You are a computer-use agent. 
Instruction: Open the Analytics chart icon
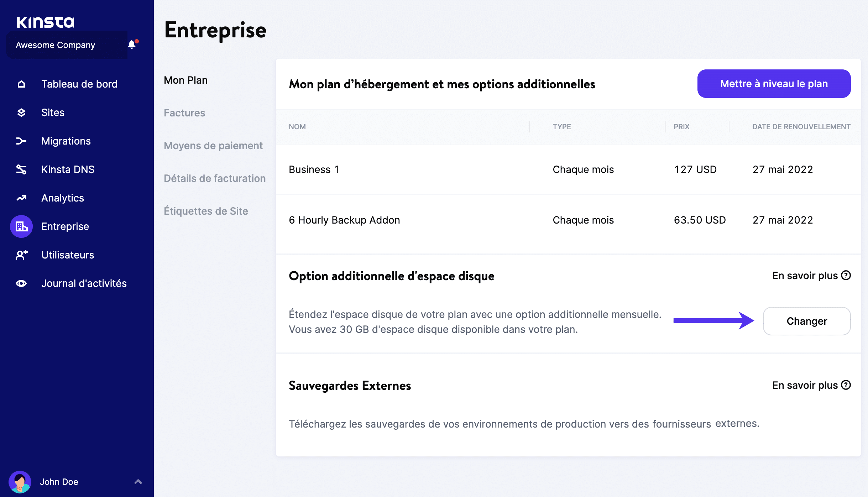coord(21,198)
